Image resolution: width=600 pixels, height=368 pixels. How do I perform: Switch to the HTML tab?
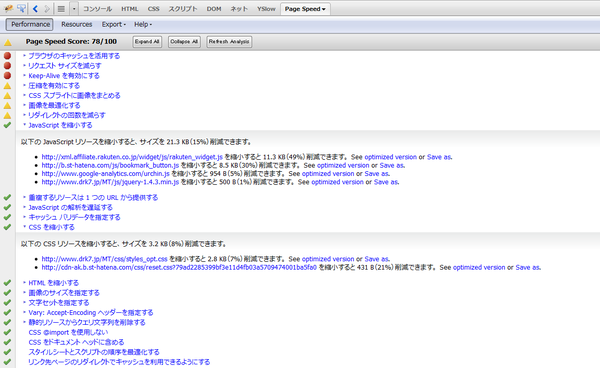point(130,9)
